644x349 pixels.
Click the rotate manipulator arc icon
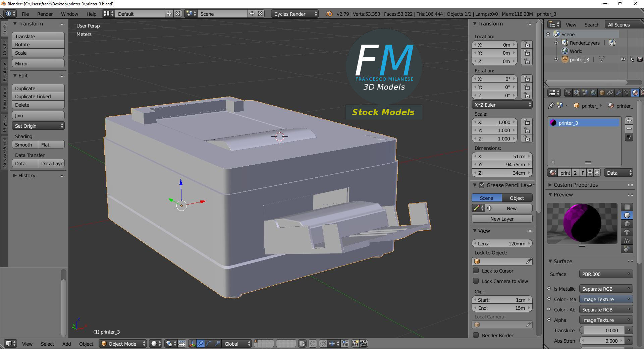click(x=209, y=344)
